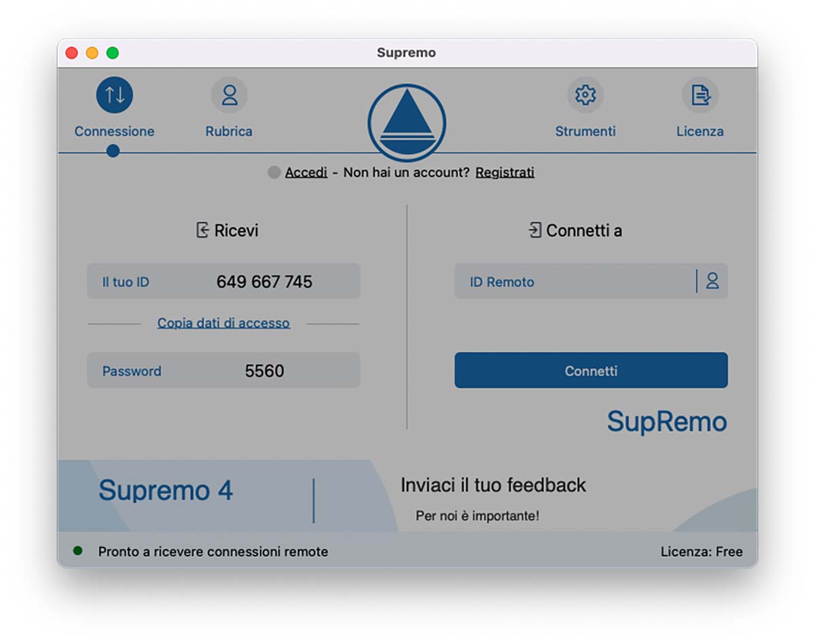
Task: Click the Ricevi section heading
Action: click(236, 230)
